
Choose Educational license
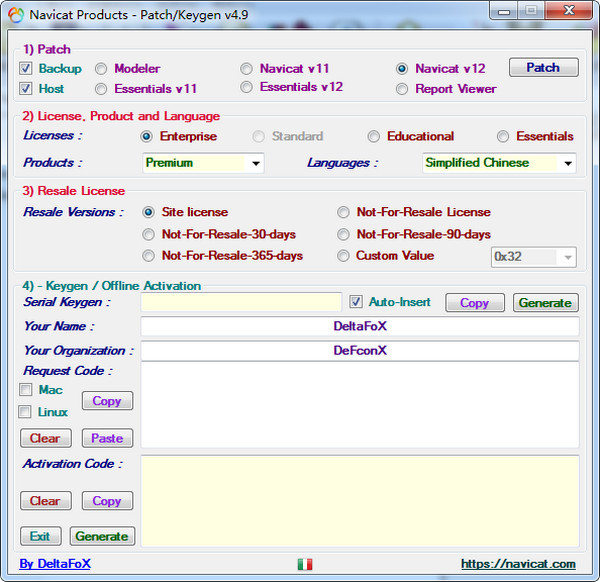click(373, 136)
